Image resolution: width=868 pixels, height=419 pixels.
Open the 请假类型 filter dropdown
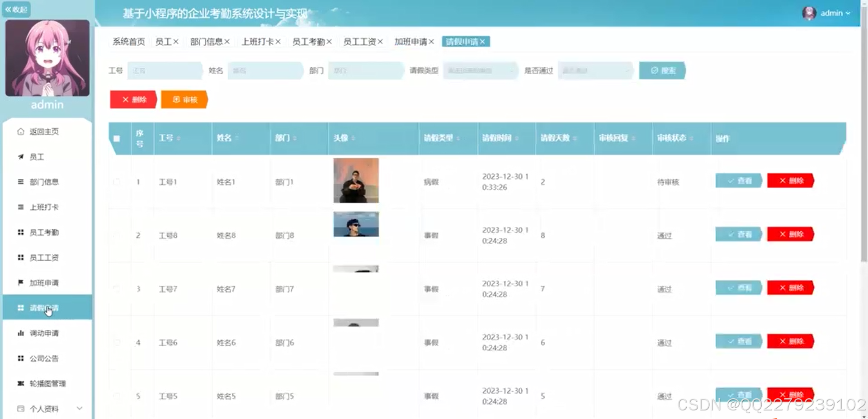480,71
